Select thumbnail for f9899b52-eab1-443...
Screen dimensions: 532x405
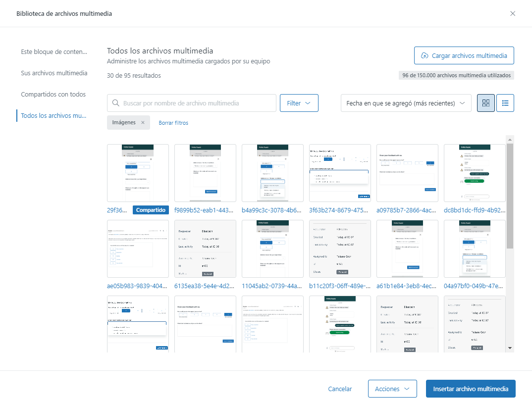[x=205, y=173]
